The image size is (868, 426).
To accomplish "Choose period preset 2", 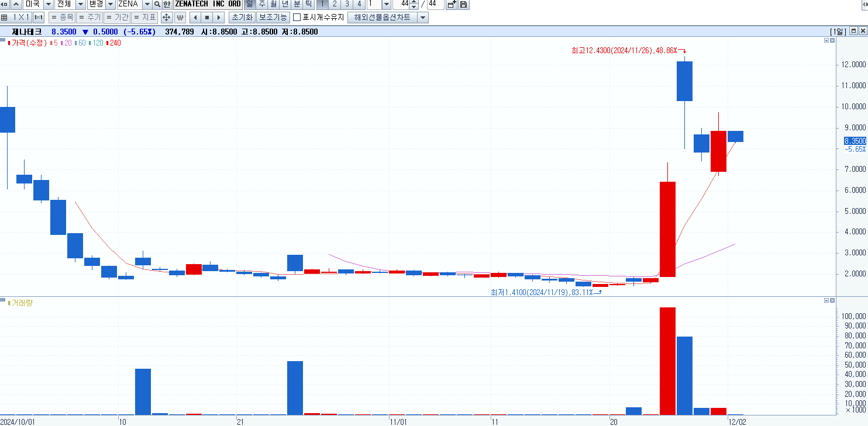I will point(335,4).
